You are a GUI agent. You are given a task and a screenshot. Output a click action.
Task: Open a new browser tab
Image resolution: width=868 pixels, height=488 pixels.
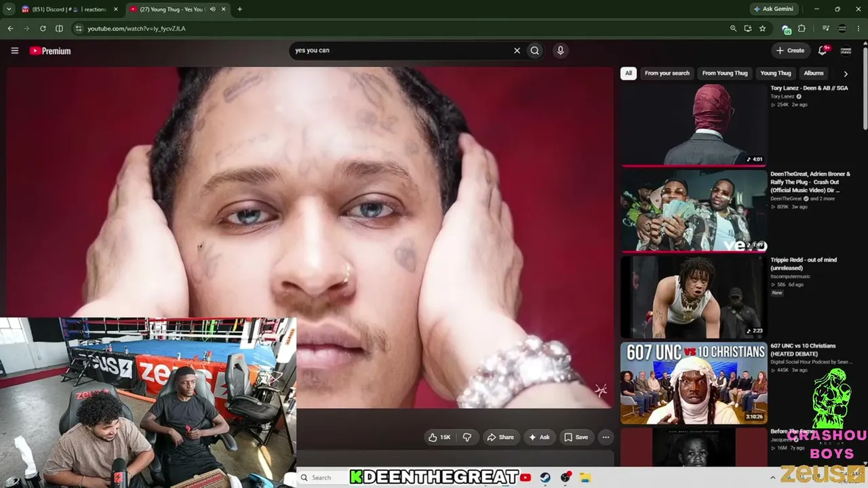tap(239, 9)
